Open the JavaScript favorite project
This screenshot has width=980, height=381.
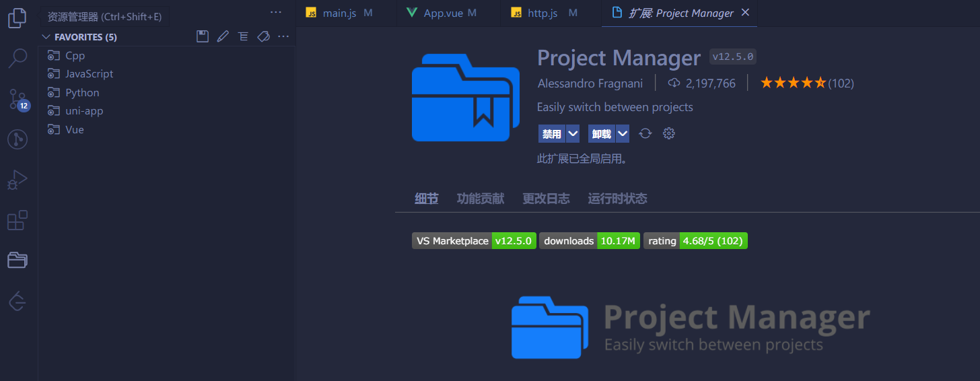point(166,74)
